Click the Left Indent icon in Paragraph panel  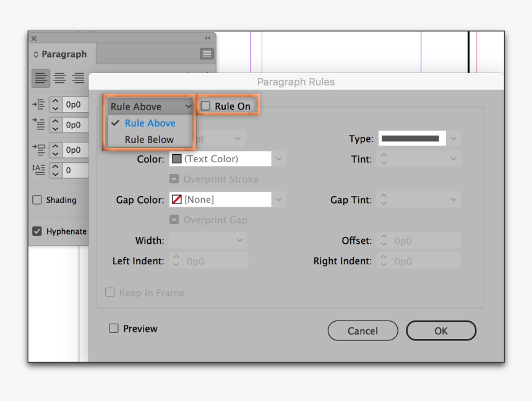38,105
